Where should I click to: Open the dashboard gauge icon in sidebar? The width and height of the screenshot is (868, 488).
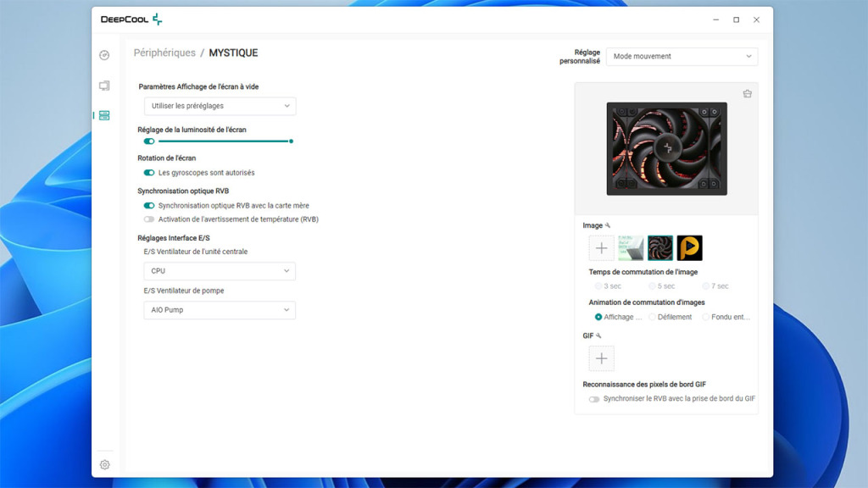click(x=104, y=55)
